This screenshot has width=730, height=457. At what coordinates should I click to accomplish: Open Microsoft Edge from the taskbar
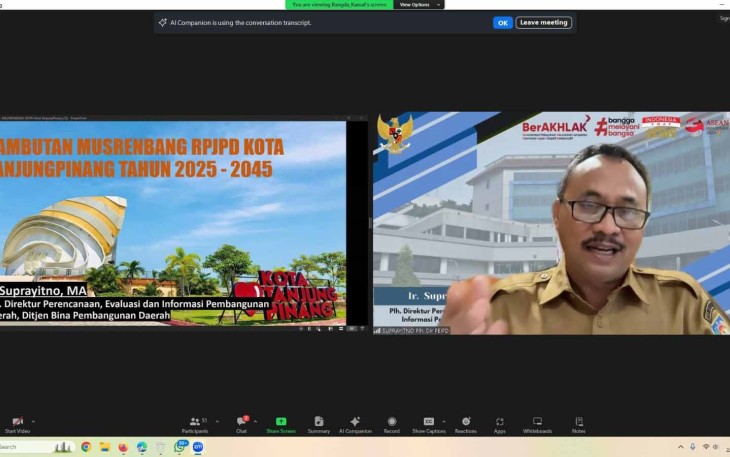pyautogui.click(x=142, y=447)
